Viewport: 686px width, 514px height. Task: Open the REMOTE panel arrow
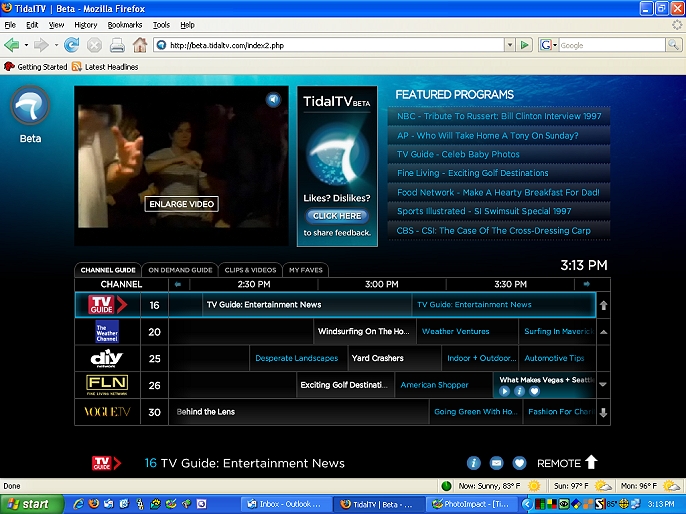point(591,462)
